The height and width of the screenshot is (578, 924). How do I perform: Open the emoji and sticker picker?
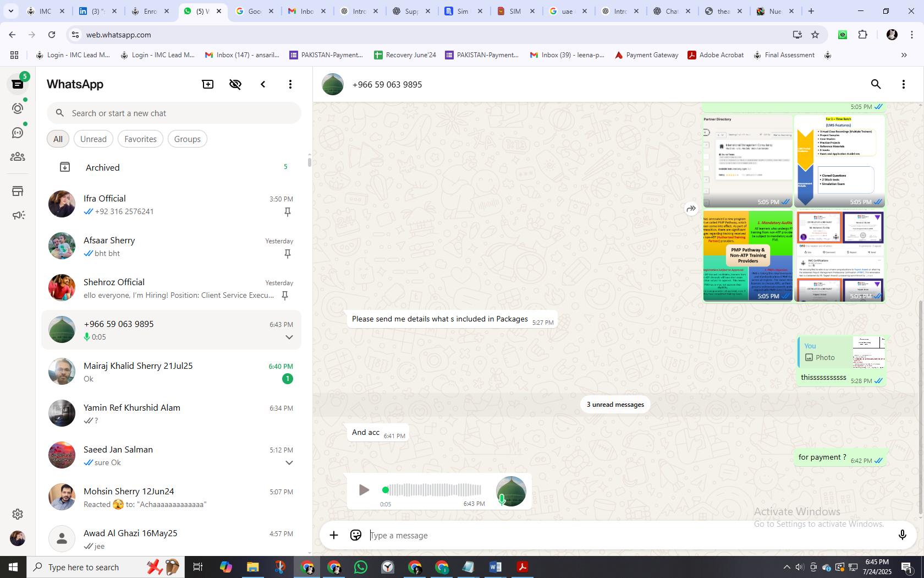356,535
